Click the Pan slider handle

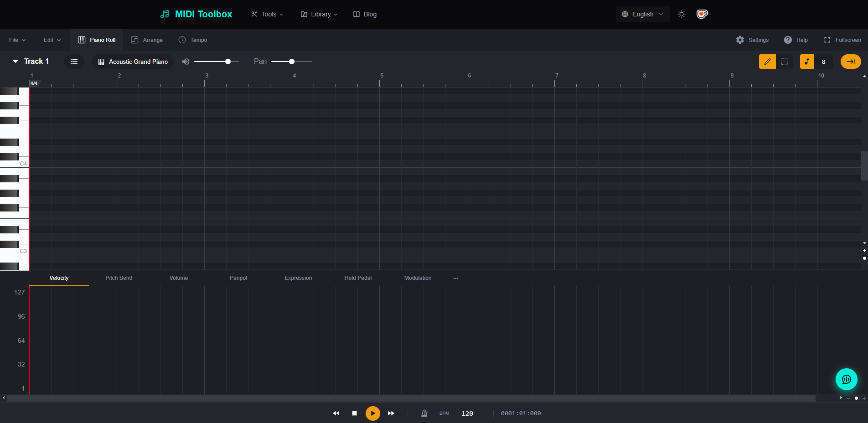292,62
